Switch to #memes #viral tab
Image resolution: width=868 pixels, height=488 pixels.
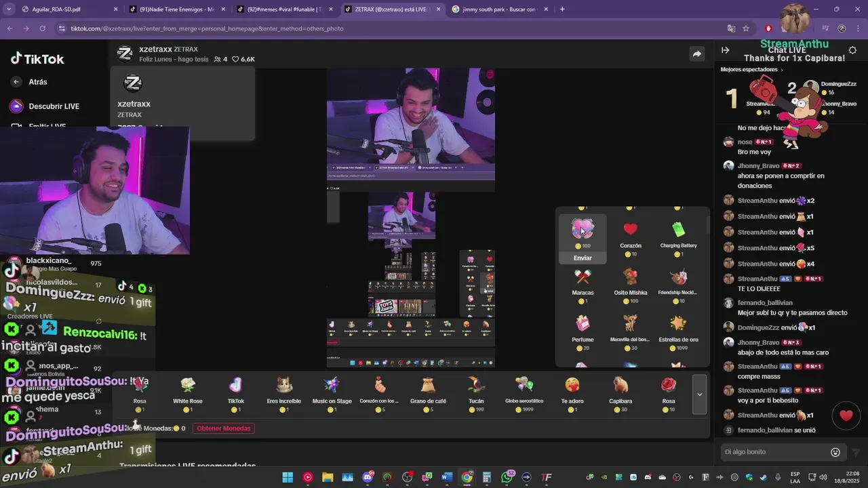pos(283,9)
